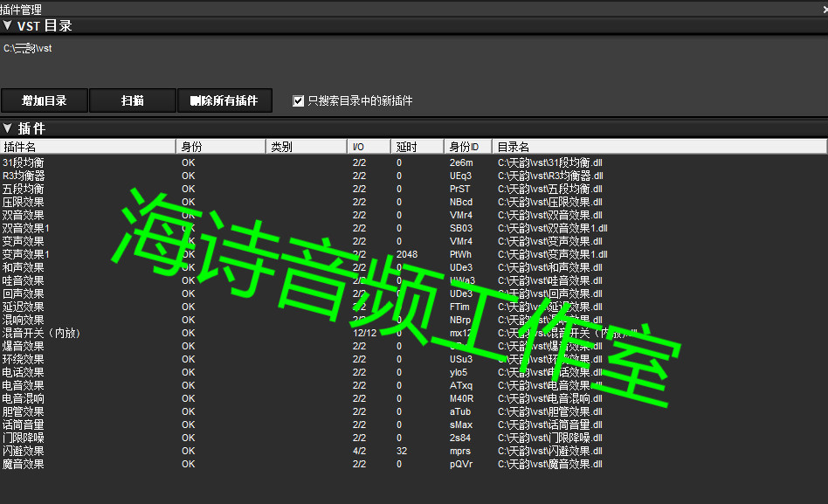
Task: Click the 4/2 I/O value
Action: pyautogui.click(x=359, y=451)
